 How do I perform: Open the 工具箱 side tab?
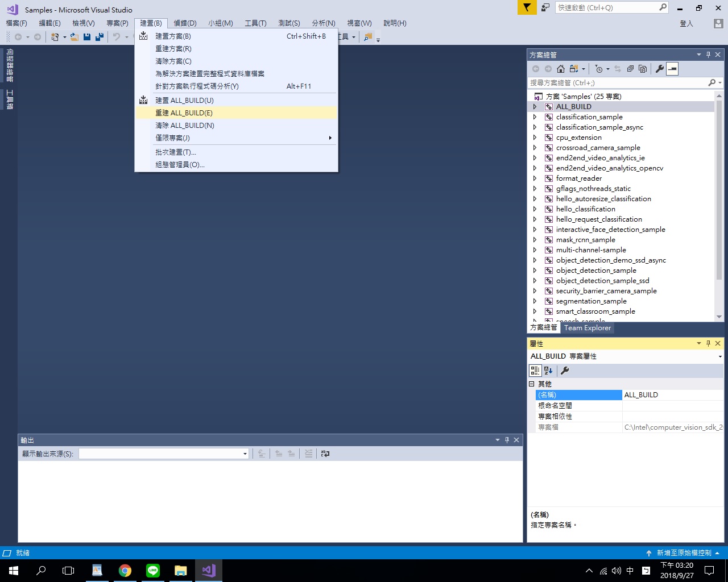[x=10, y=99]
